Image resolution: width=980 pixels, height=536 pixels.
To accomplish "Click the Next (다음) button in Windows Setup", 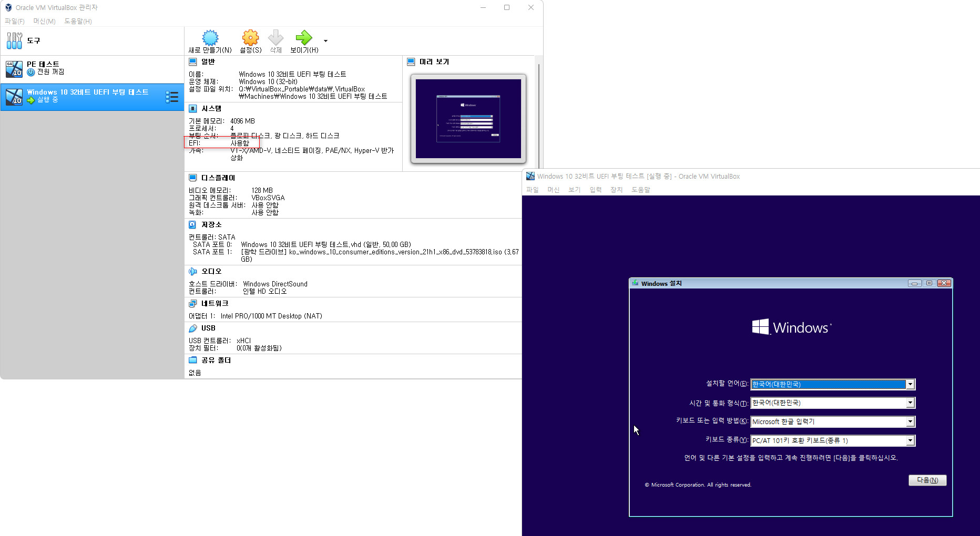I will click(x=927, y=480).
